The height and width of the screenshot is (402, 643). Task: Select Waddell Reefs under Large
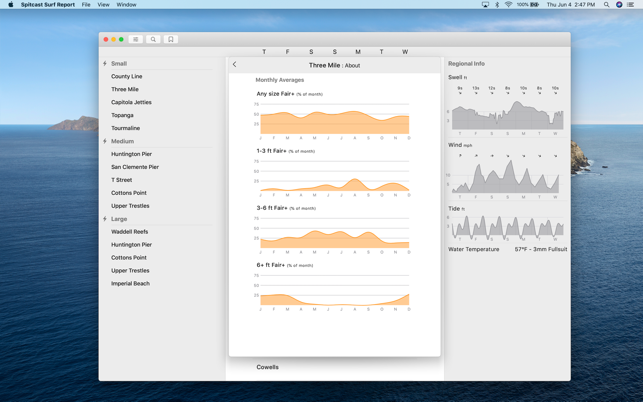pos(130,232)
